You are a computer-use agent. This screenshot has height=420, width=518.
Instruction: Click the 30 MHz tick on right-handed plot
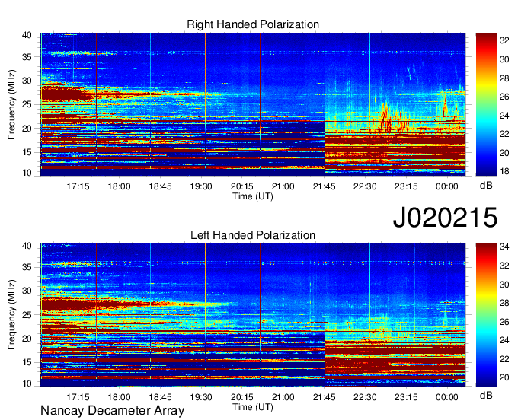click(27, 81)
